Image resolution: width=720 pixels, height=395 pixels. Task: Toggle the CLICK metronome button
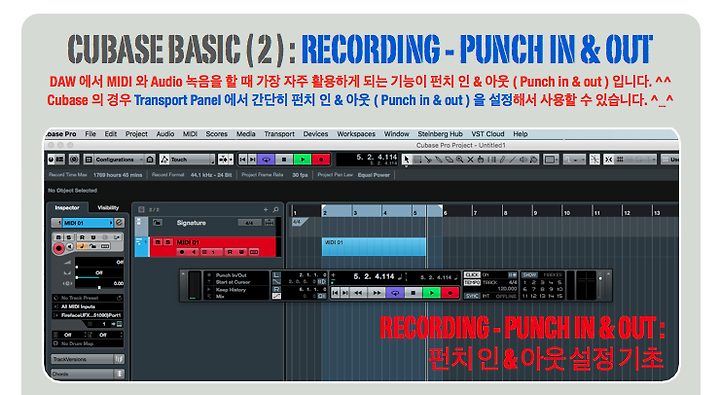[x=472, y=275]
